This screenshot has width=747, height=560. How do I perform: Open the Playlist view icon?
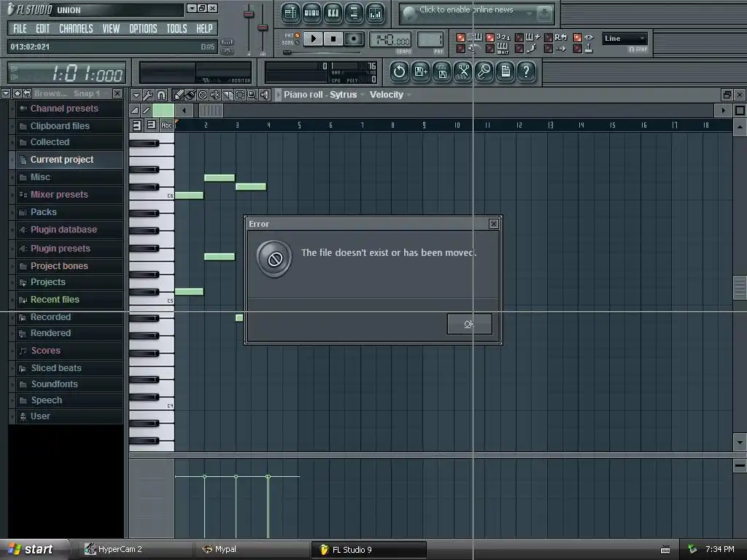coord(290,13)
